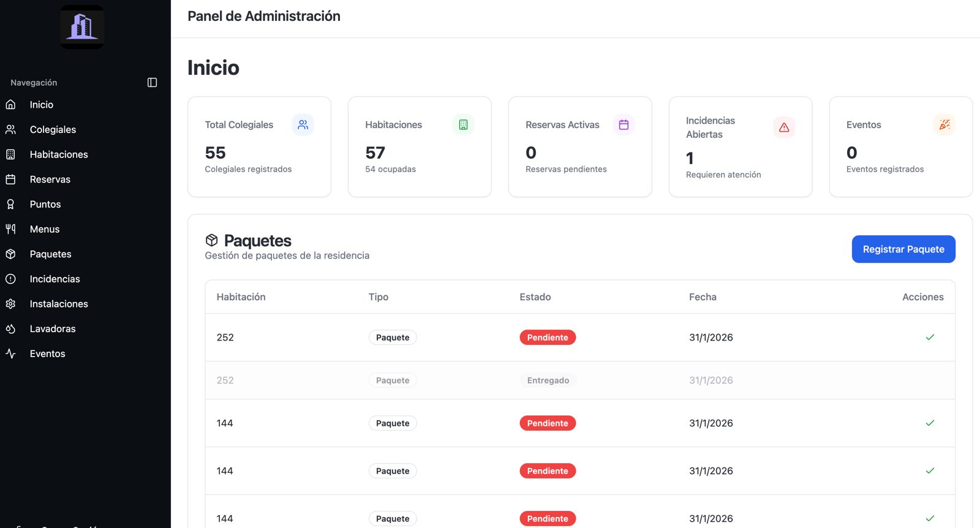980x528 pixels.
Task: Click the alert circle icon beside Incidencias
Action: [10, 279]
